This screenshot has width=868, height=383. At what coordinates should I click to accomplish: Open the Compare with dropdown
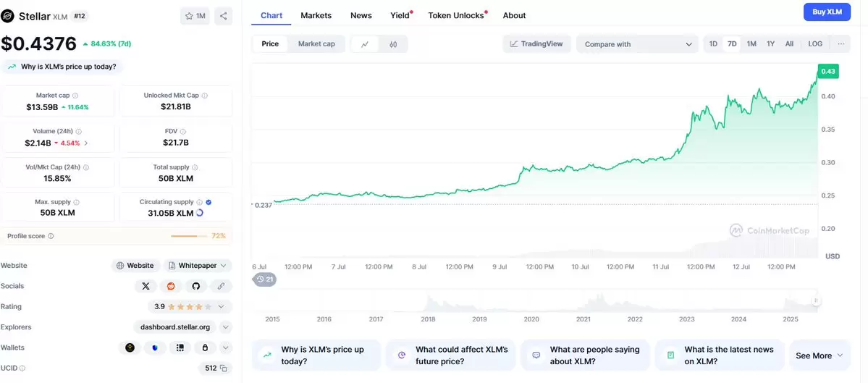coord(637,44)
